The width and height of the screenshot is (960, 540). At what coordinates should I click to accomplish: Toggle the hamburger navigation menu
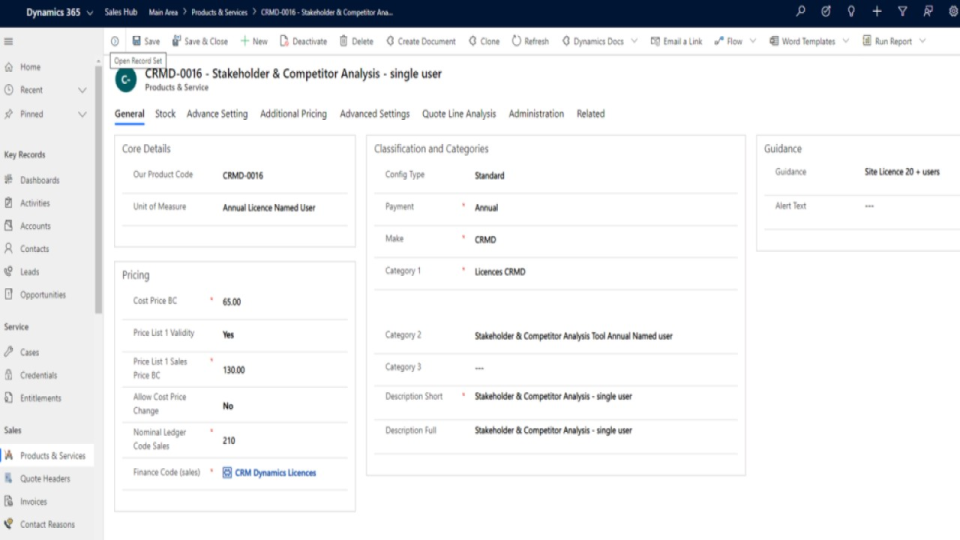coord(9,42)
